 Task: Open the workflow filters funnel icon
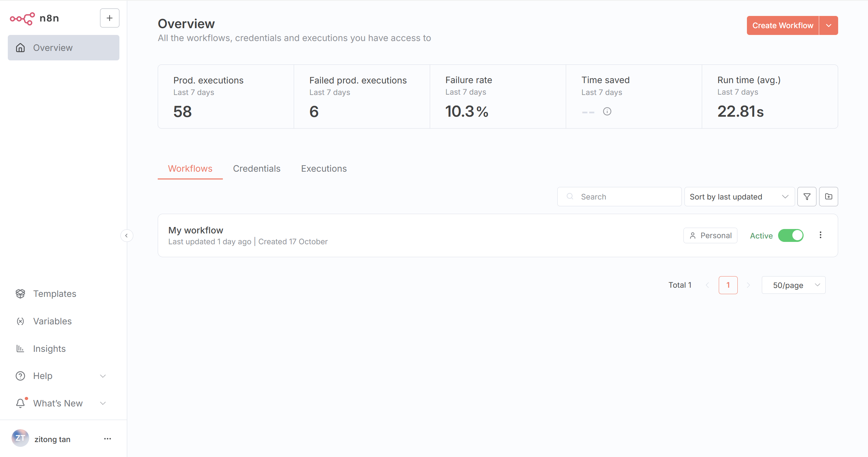point(807,197)
